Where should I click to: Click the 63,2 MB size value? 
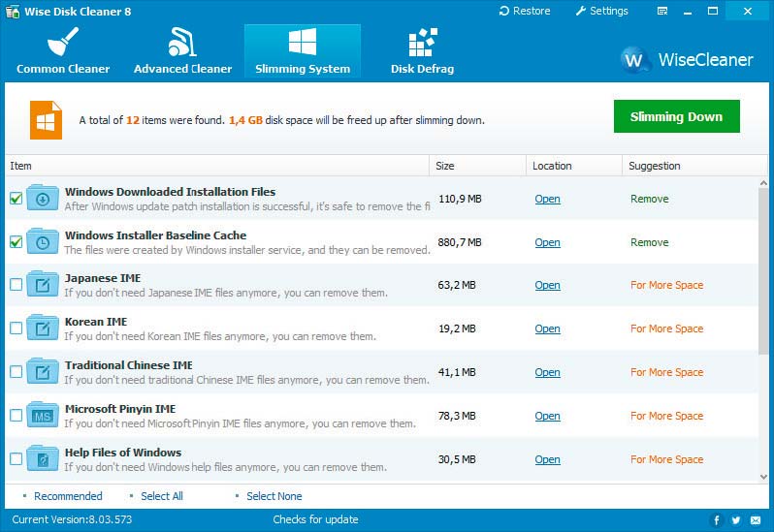pos(457,285)
